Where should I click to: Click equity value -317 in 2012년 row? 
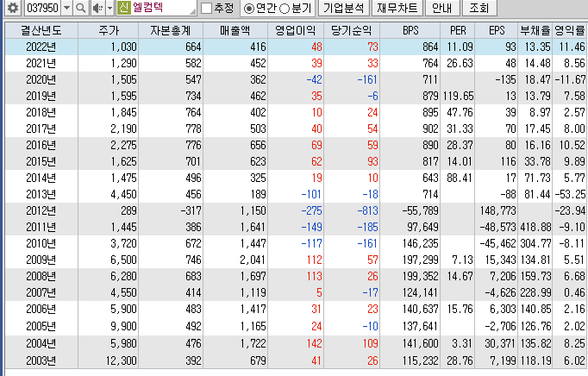click(x=191, y=210)
